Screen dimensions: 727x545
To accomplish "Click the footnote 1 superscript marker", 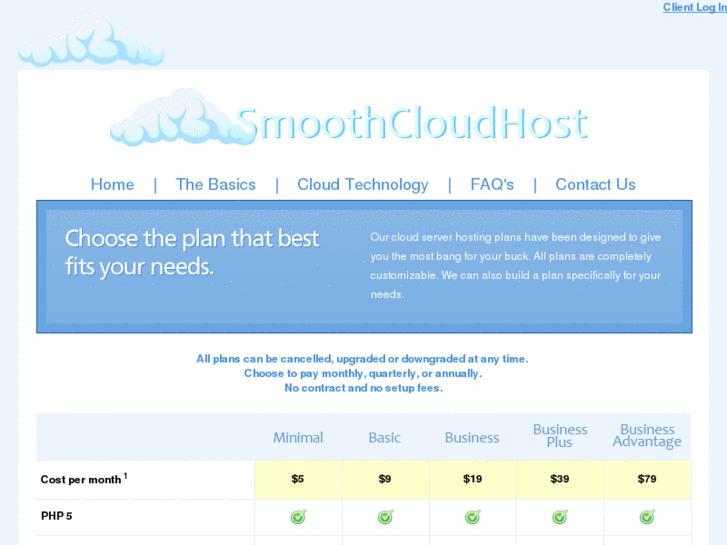I will tap(125, 476).
